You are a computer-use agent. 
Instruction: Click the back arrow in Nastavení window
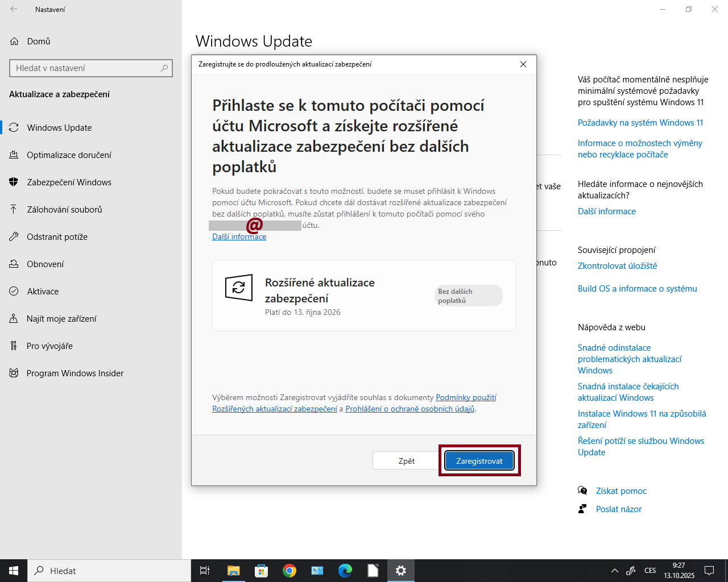click(14, 9)
